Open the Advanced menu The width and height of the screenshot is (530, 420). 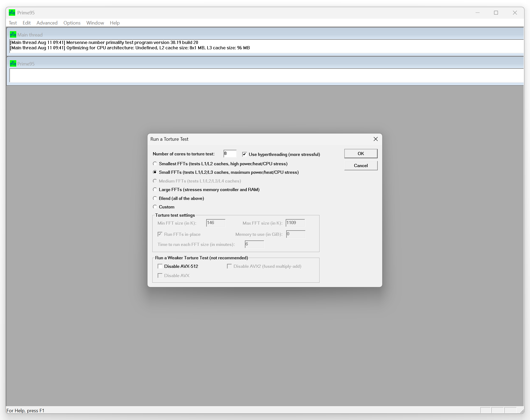point(47,23)
